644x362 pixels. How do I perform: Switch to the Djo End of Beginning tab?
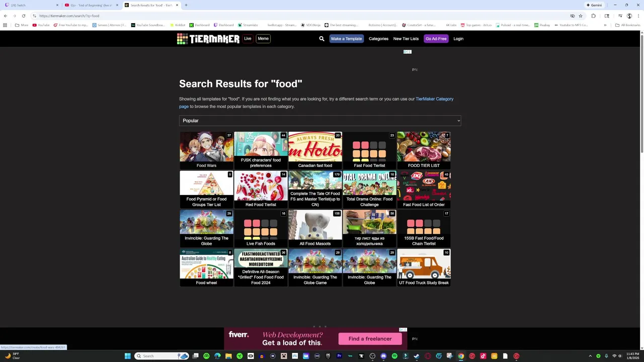click(91, 5)
